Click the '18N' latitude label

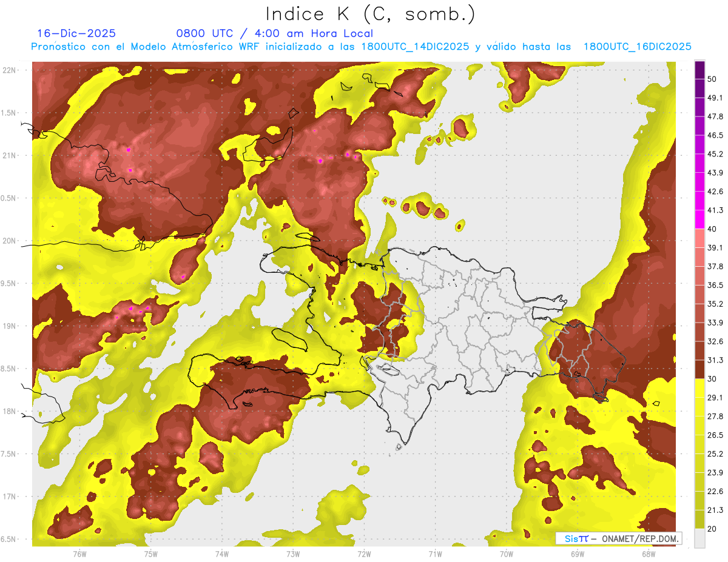click(10, 411)
